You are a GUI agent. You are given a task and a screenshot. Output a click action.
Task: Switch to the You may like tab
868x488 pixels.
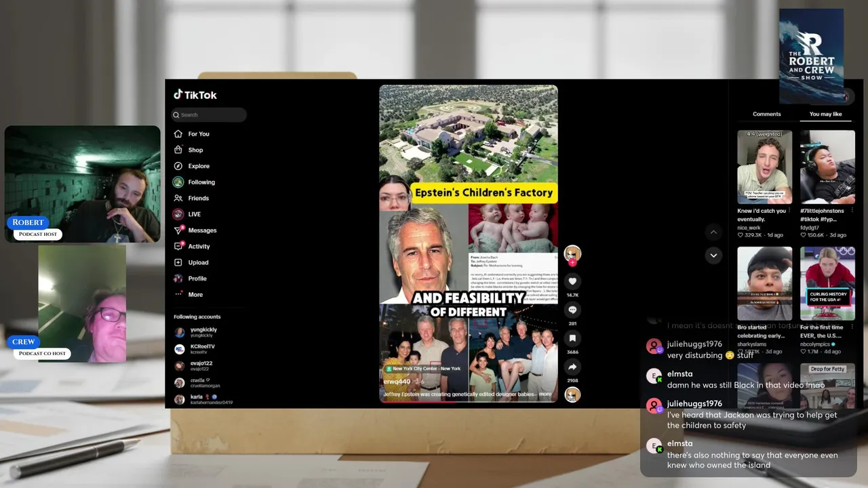point(825,114)
